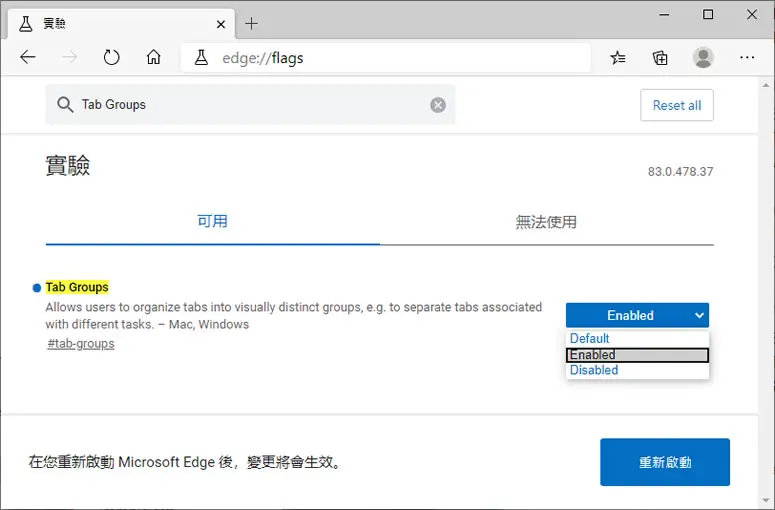The width and height of the screenshot is (775, 510).
Task: Open the Settings and more ellipsis menu
Action: pyautogui.click(x=747, y=58)
